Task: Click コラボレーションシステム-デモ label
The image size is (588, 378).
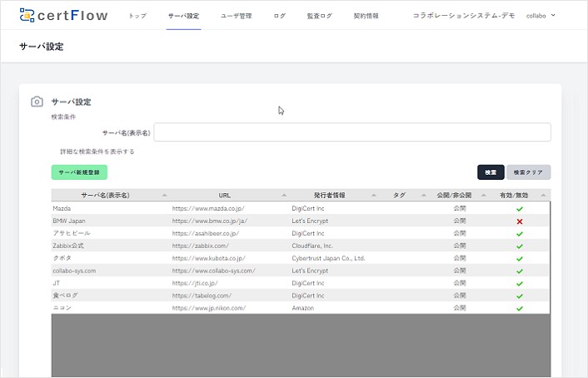Action: pos(464,16)
